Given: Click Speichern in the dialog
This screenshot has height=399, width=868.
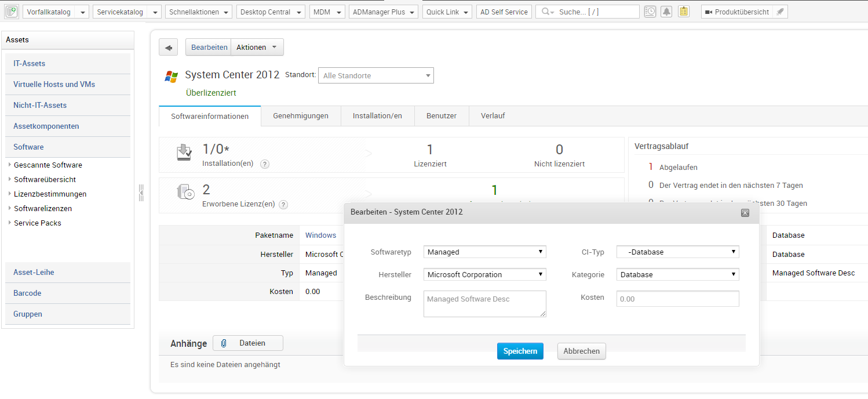Looking at the screenshot, I should point(520,351).
